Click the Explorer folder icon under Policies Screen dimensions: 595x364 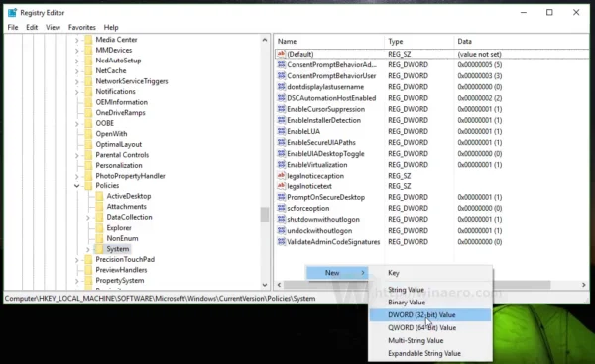coord(99,228)
